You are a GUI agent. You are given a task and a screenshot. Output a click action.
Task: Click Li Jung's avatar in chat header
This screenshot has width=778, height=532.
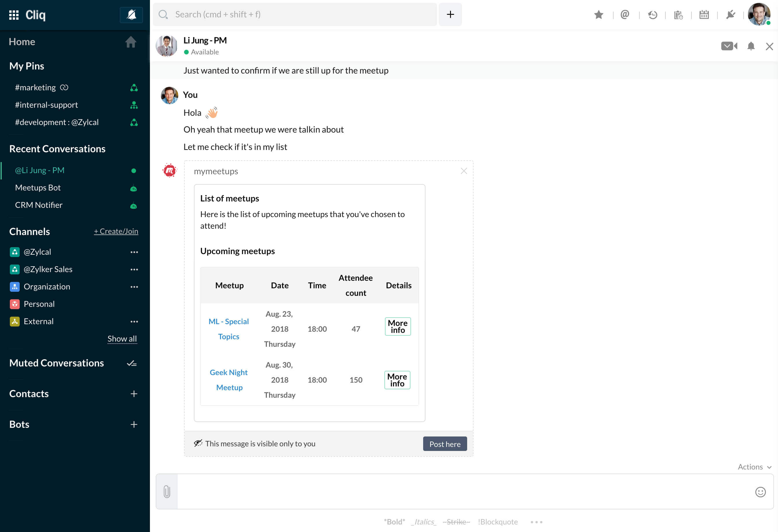tap(166, 46)
